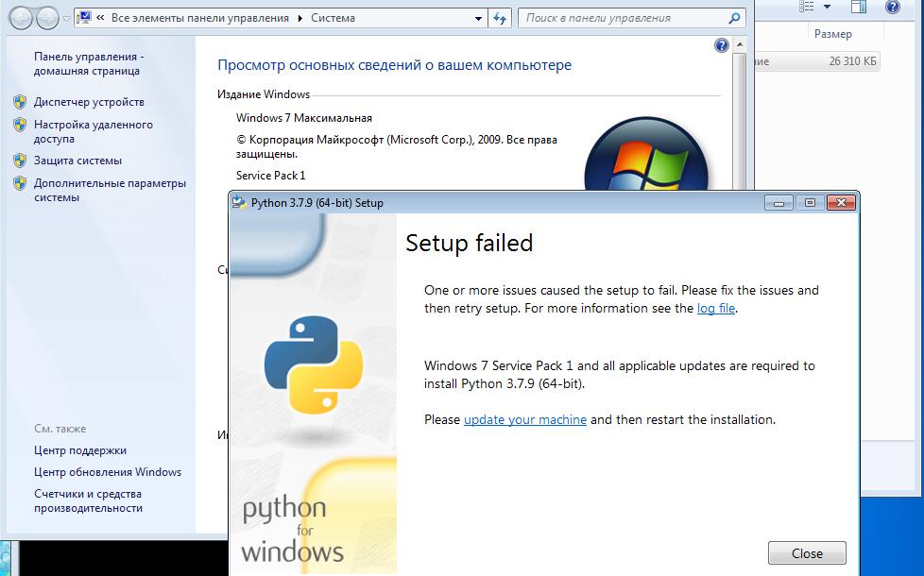Viewport: 924px width, 576px height.
Task: Click shield icon beside 'Защита системы'
Action: coord(20,161)
